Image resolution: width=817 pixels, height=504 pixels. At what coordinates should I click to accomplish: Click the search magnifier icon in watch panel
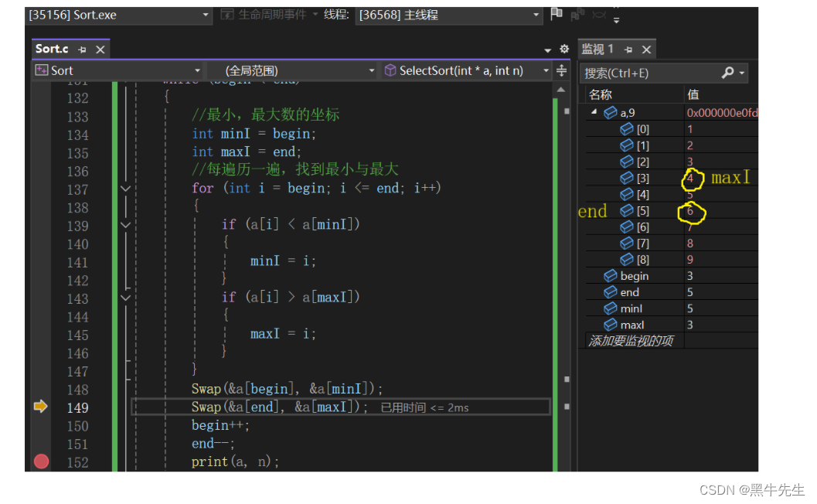tap(728, 73)
